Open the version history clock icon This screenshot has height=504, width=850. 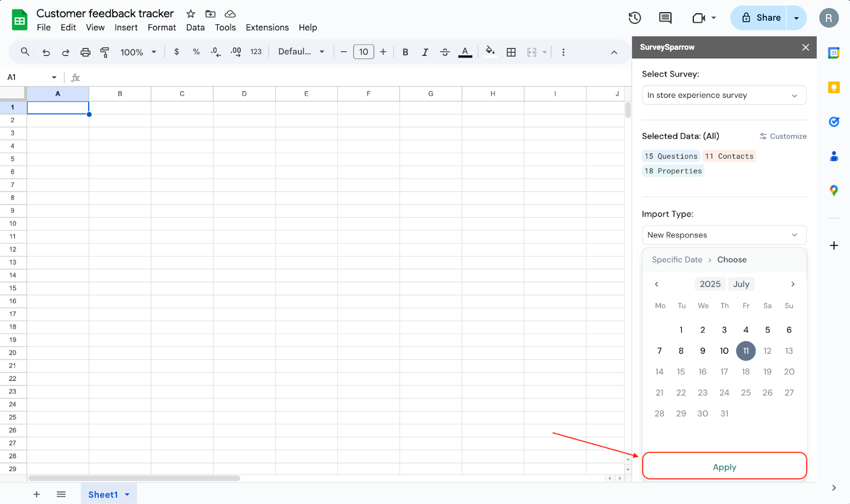point(634,18)
